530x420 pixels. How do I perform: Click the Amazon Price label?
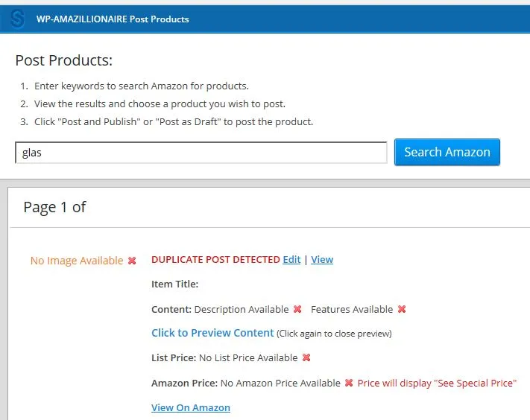pyautogui.click(x=185, y=384)
